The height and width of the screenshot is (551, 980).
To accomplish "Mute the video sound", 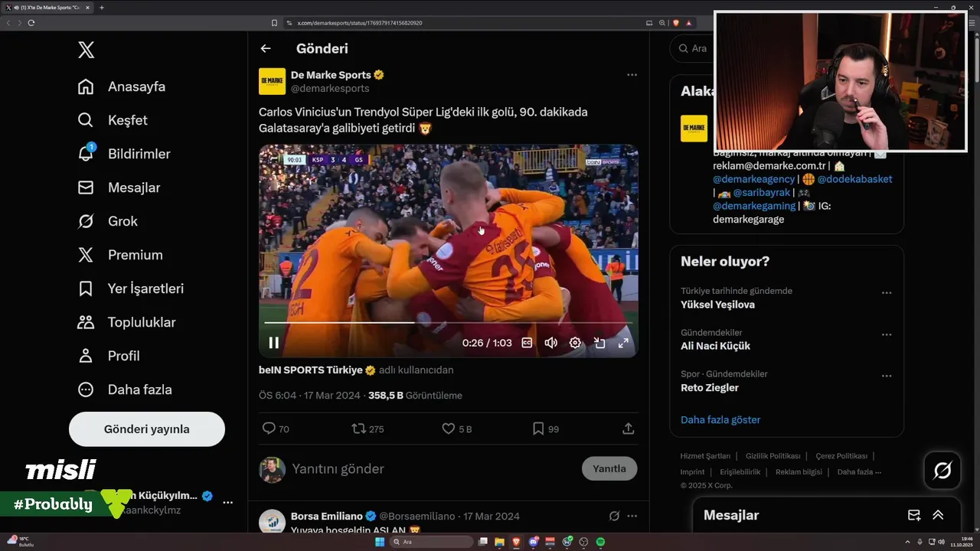I will coord(550,343).
